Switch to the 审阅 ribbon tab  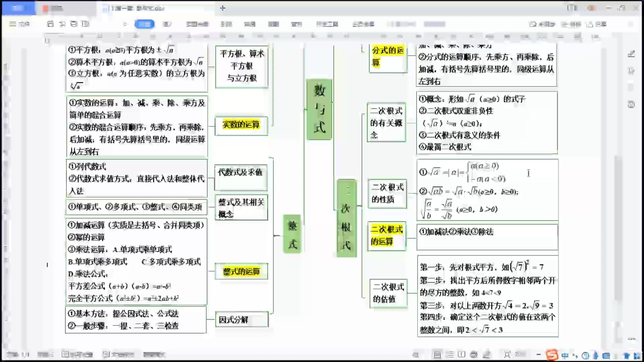[x=250, y=24]
